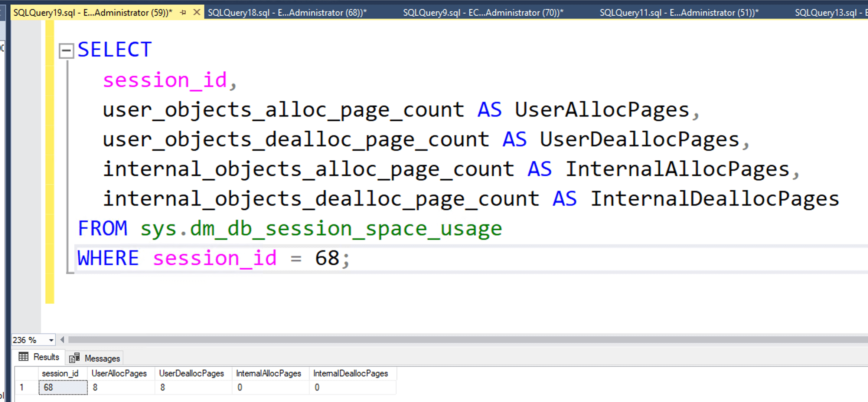The width and height of the screenshot is (868, 402).
Task: Click the Messages tab icon
Action: (74, 358)
